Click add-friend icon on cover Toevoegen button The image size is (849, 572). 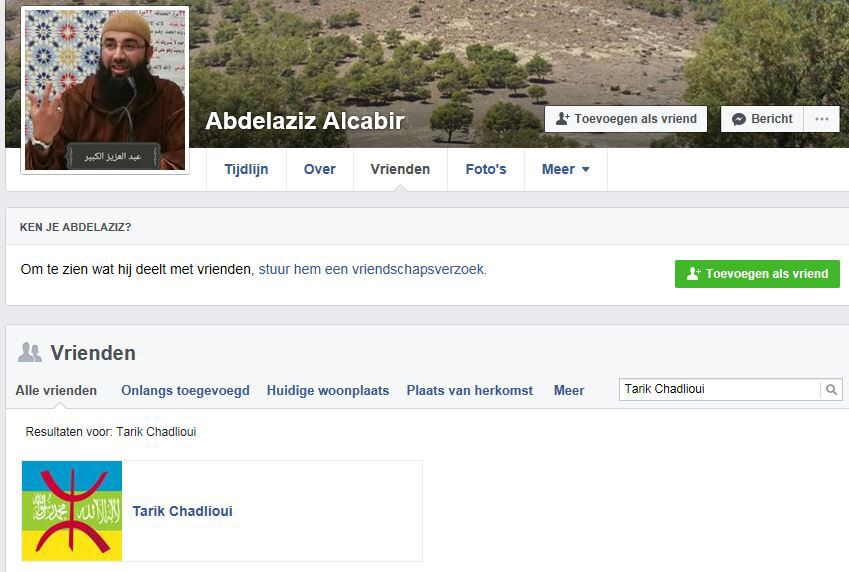563,119
